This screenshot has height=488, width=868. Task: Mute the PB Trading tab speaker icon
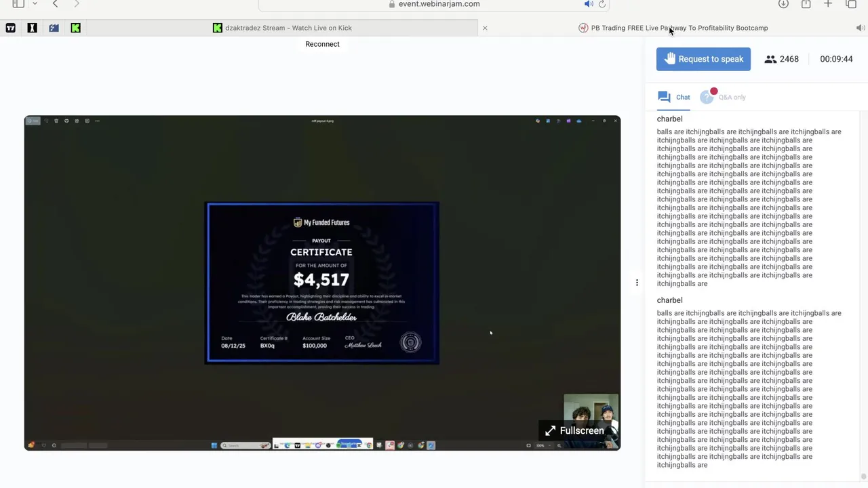pos(860,28)
